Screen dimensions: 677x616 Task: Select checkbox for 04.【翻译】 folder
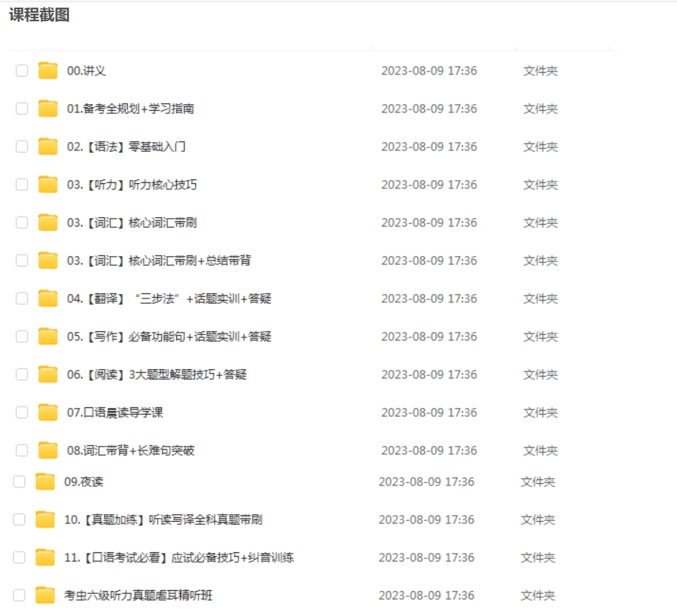click(22, 299)
